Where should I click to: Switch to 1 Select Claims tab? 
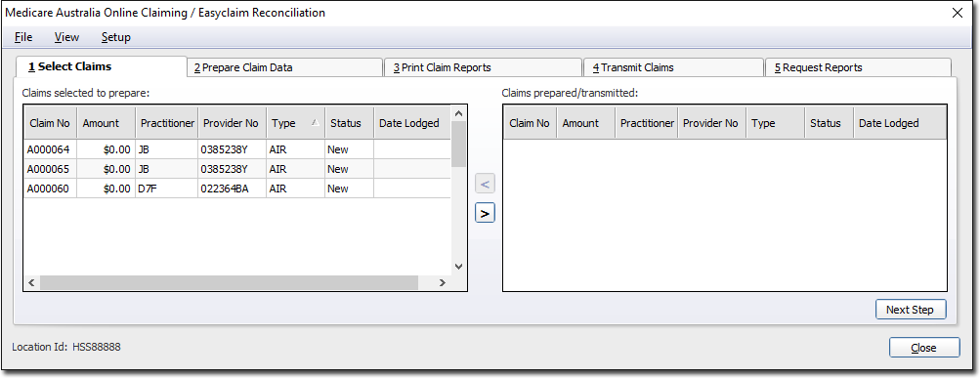tap(102, 66)
